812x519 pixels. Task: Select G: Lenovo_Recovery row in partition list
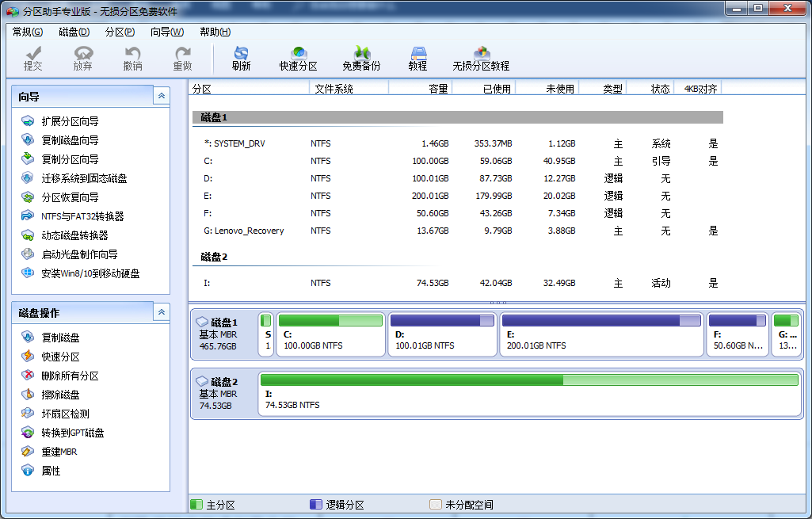click(x=249, y=231)
